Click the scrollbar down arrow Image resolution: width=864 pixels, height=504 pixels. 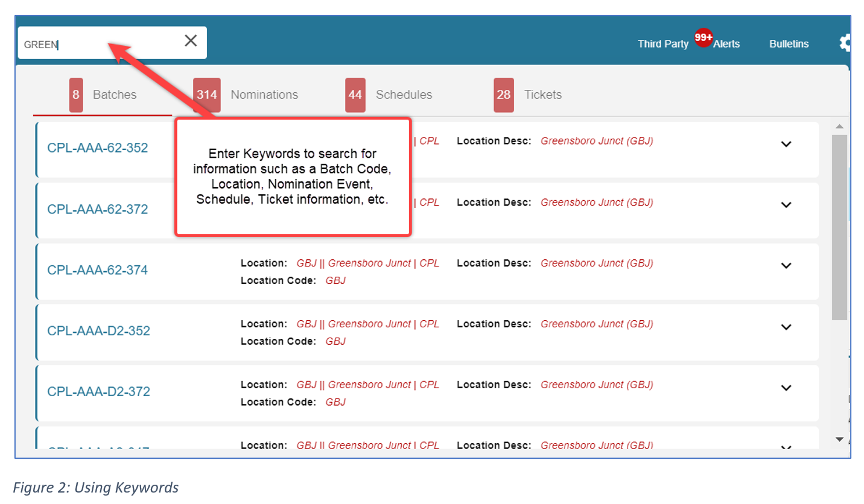[x=839, y=439]
